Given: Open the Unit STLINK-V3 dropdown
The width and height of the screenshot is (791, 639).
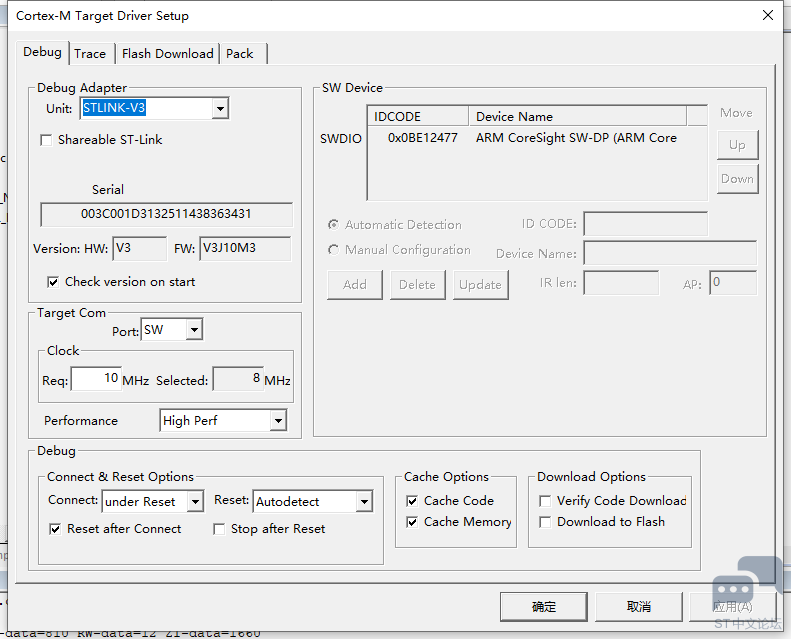Looking at the screenshot, I should click(220, 108).
